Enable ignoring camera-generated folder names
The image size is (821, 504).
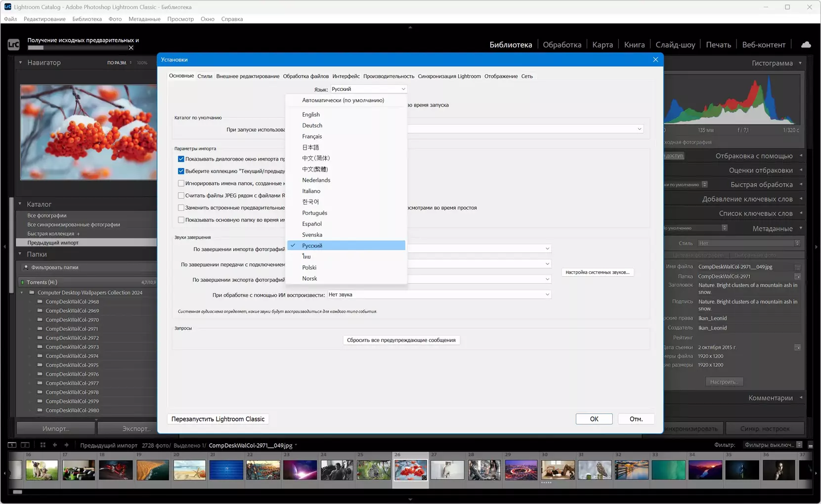(181, 183)
